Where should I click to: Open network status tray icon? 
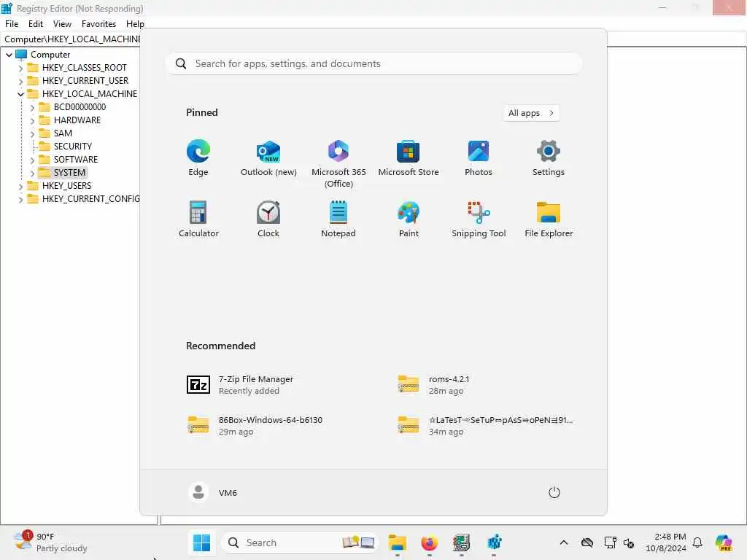click(x=610, y=542)
